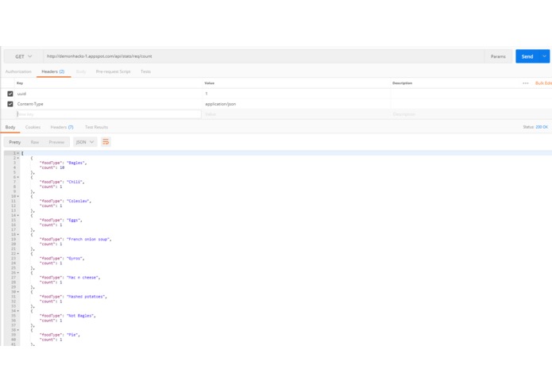Viewport: 552px width, 392px height.
Task: Open the response Headers (7) tab
Action: point(62,127)
